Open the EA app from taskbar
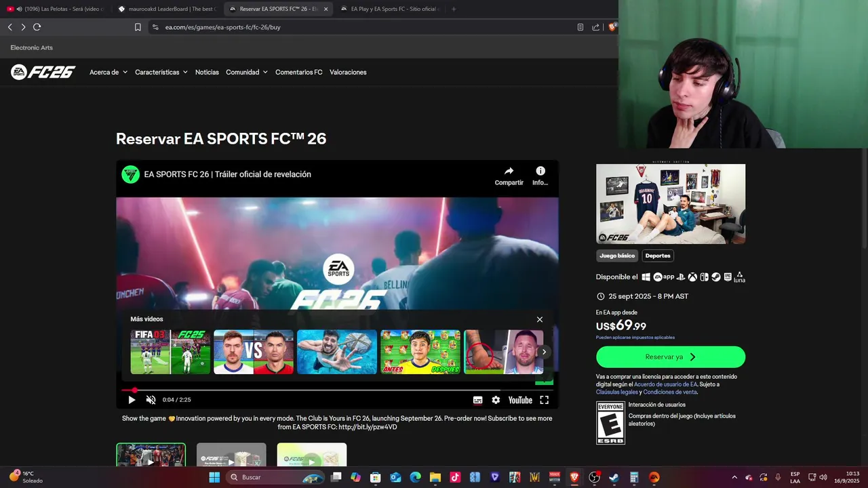This screenshot has height=488, width=868. point(654,477)
